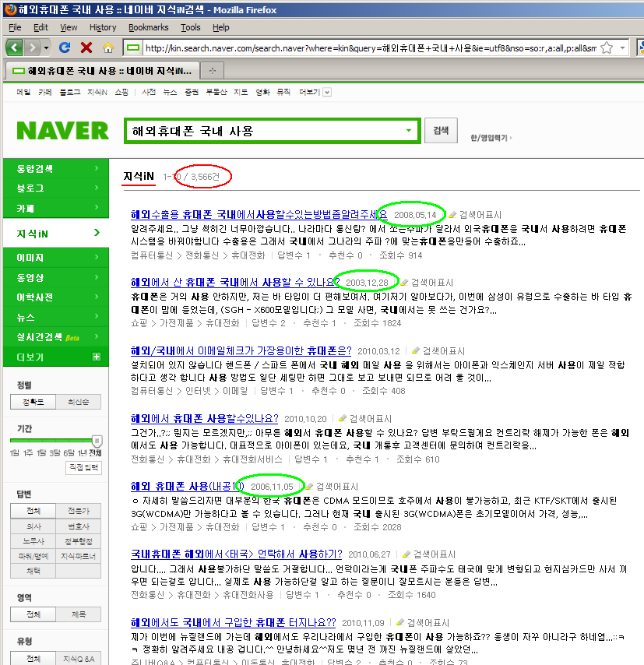
Task: Click 검색어표시 pencil icon for 2008.05.14 result
Action: pos(453,215)
